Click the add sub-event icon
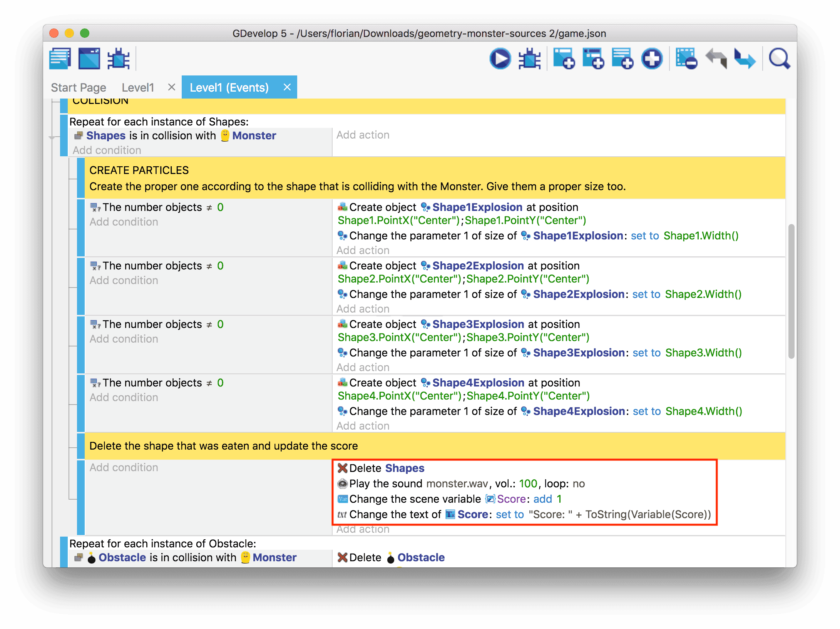Viewport: 840px width, 629px height. (x=593, y=59)
